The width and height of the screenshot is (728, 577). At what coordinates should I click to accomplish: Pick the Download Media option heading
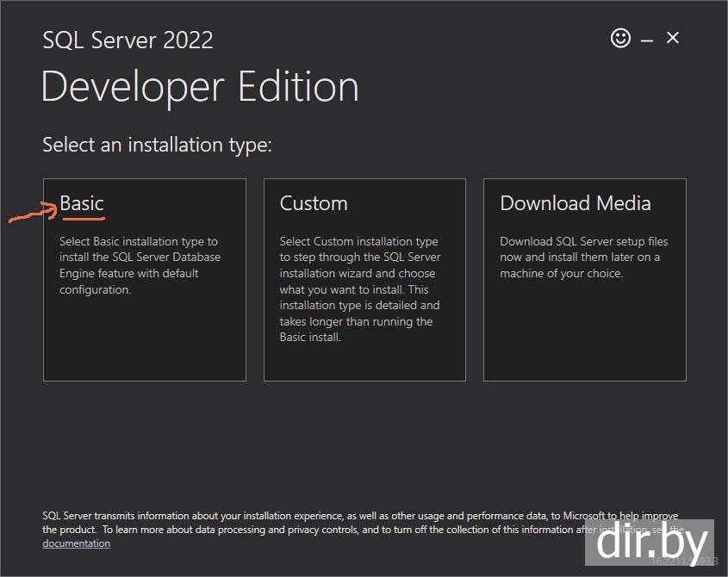point(575,203)
